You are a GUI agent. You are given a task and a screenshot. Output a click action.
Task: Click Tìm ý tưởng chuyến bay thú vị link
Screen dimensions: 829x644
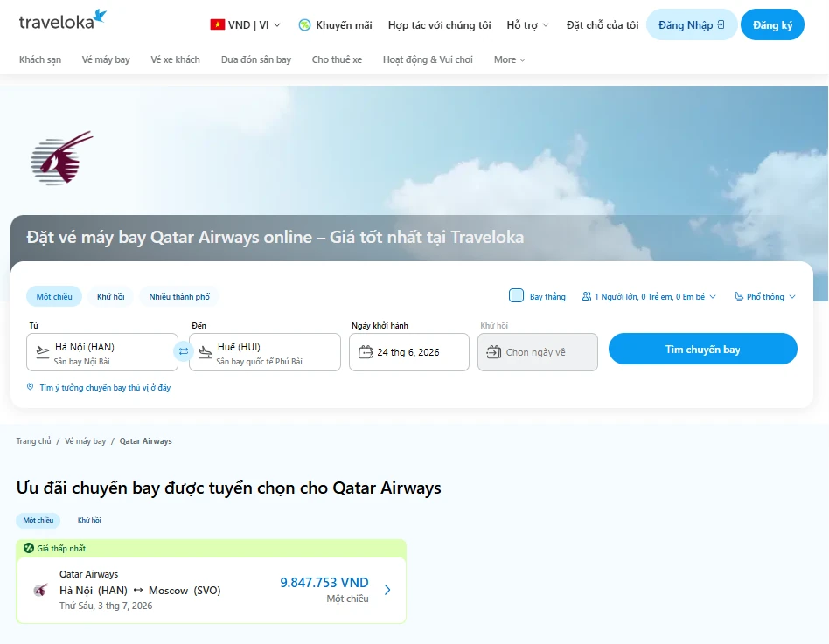point(105,387)
